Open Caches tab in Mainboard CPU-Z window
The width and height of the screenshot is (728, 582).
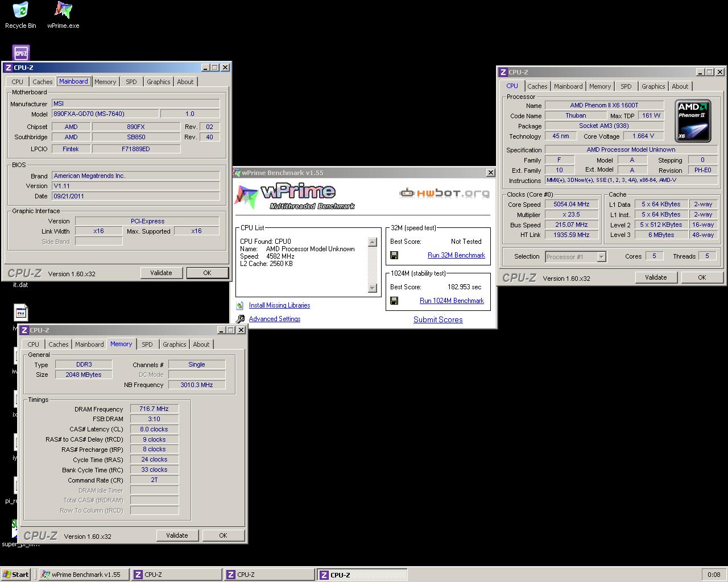point(42,82)
